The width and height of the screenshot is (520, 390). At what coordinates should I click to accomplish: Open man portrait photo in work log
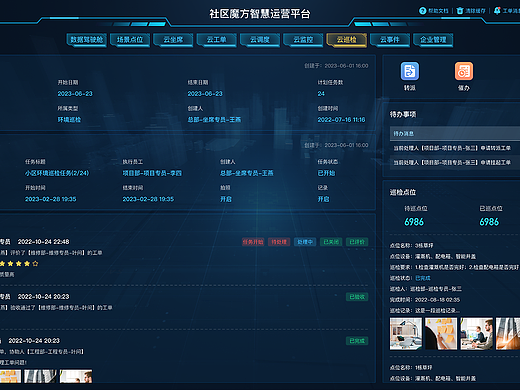tap(76, 376)
